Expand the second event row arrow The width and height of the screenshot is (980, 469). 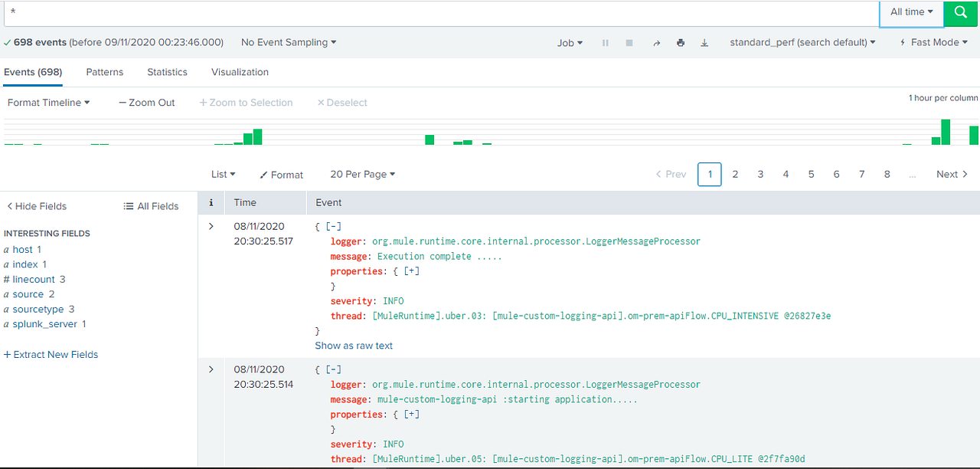point(211,369)
